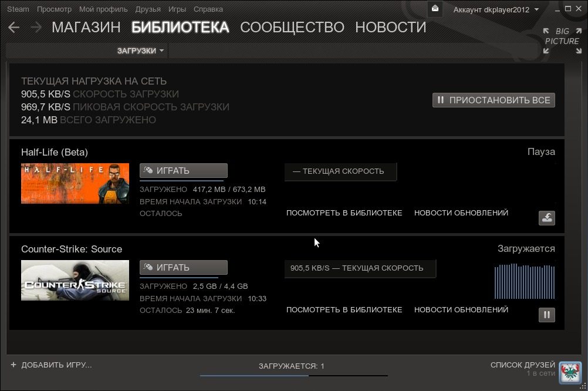View Half-Life in library link
The width and height of the screenshot is (588, 391).
(344, 213)
